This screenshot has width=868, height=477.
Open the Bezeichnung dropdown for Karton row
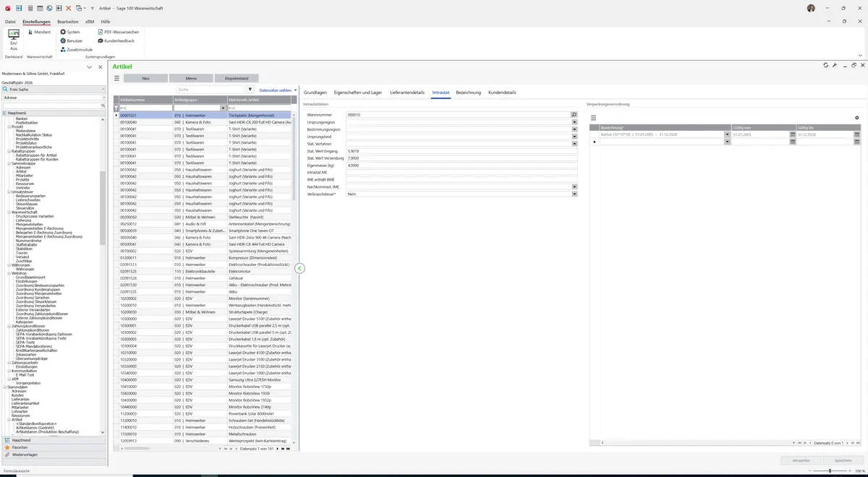click(x=728, y=134)
